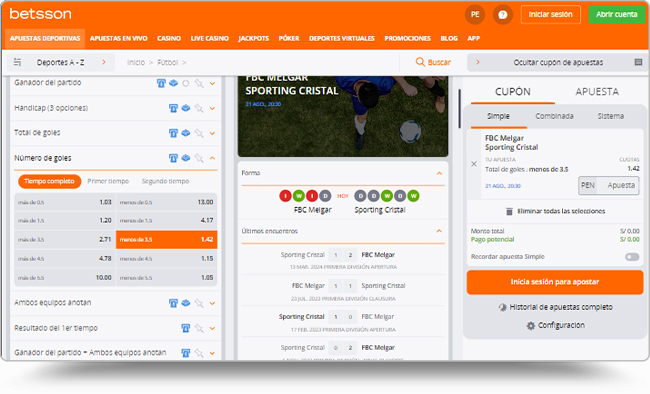This screenshot has height=394, width=650.
Task: Click the trash icon for Eliminar selecciones
Action: 509,212
